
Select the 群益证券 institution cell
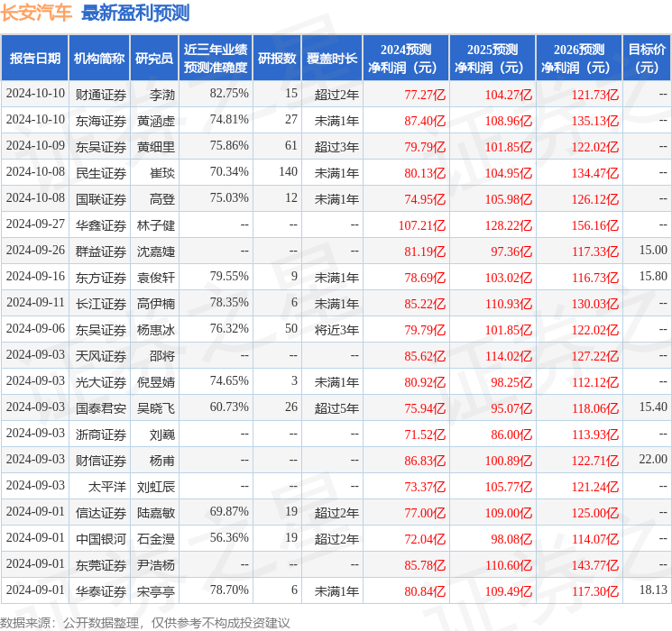coord(101,251)
